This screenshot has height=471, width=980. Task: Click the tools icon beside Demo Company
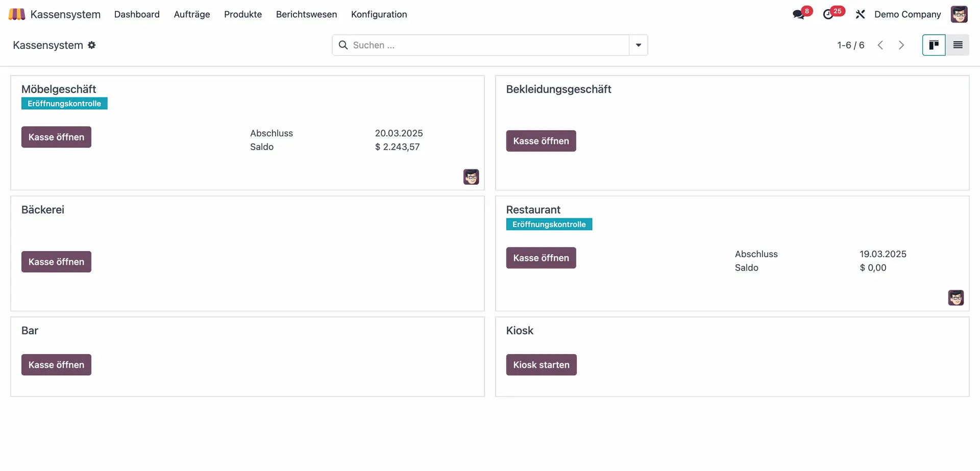click(x=860, y=14)
